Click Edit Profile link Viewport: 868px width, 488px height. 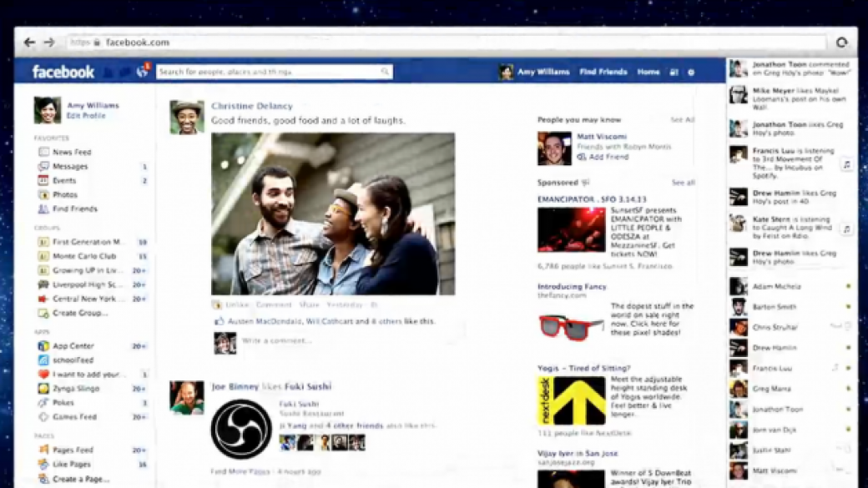(86, 116)
